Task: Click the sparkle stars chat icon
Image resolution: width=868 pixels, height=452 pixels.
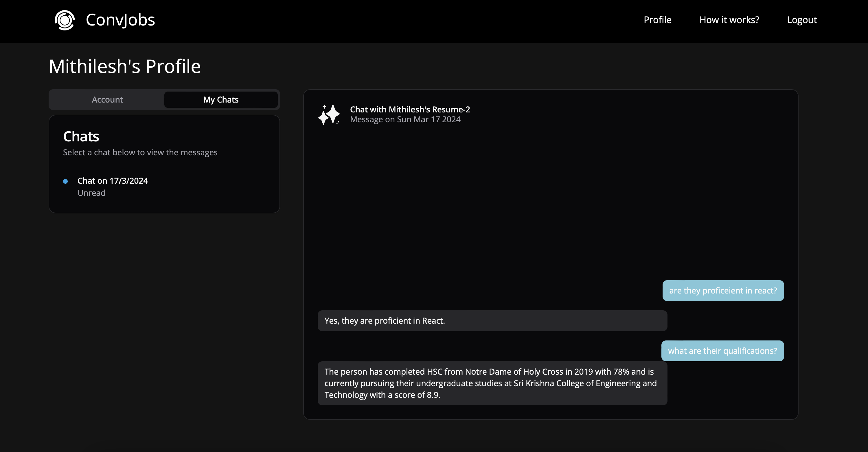Action: tap(329, 114)
